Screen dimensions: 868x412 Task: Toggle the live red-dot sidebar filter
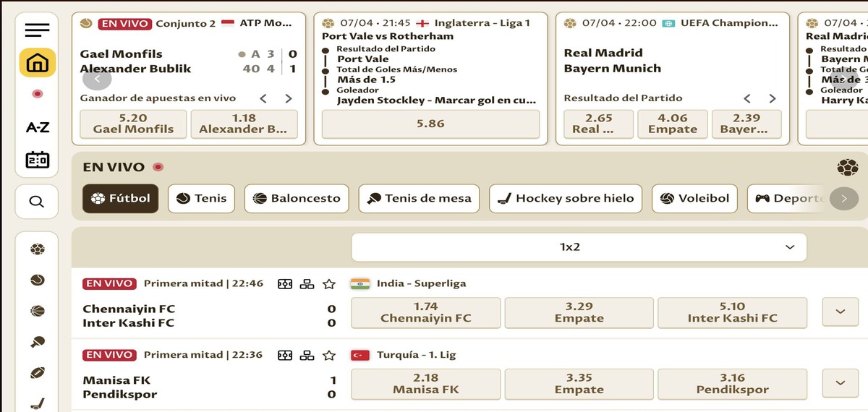(37, 94)
